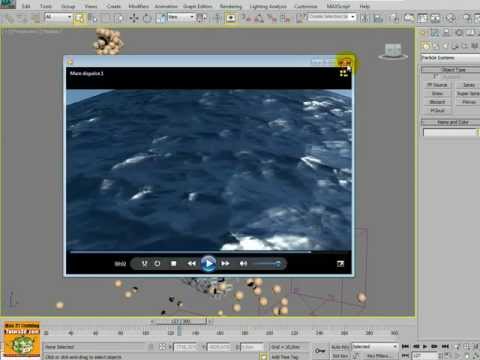Click Previous button in media player
This screenshot has width=480, height=360.
pos(192,264)
